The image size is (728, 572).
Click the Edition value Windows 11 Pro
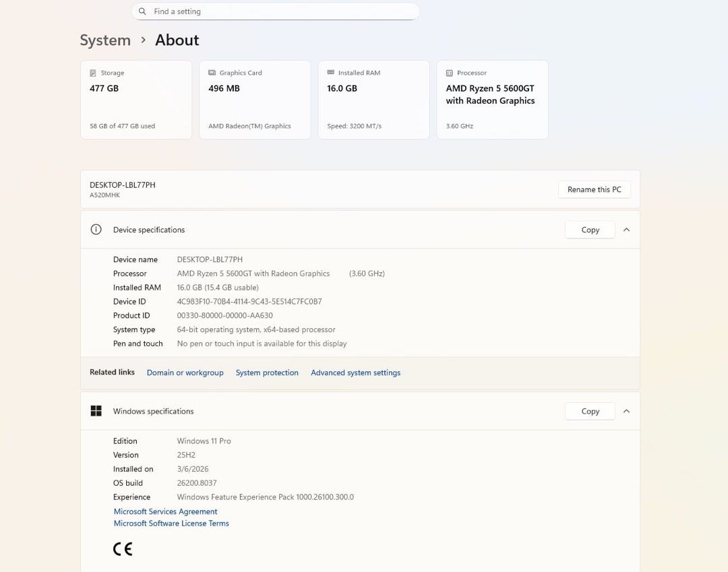204,441
